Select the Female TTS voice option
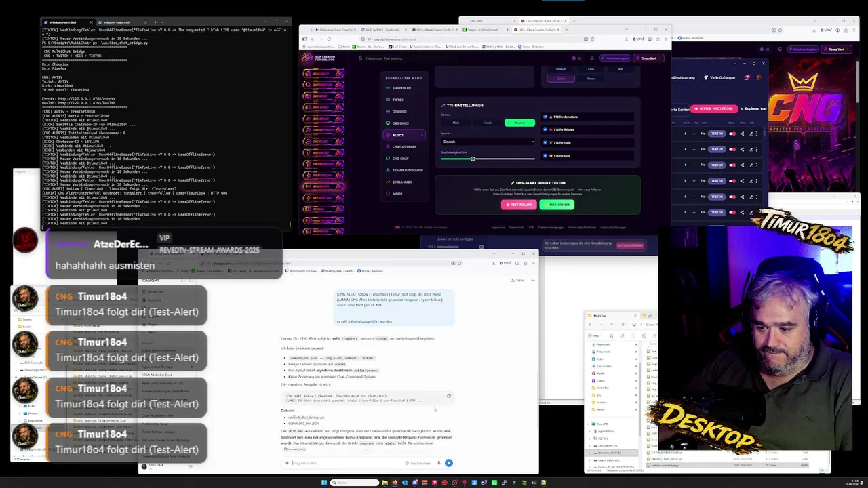Viewport: 868px width, 488px height. tap(488, 123)
